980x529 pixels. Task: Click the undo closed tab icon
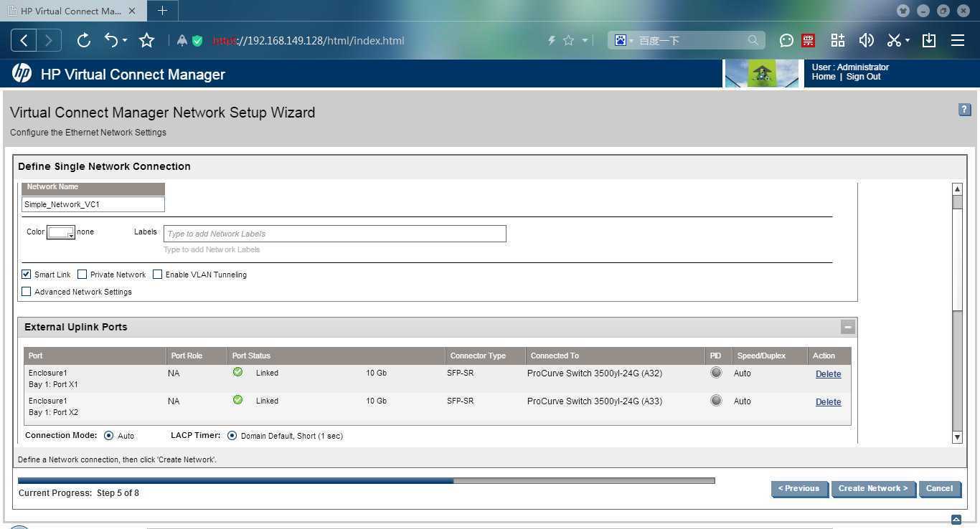111,40
